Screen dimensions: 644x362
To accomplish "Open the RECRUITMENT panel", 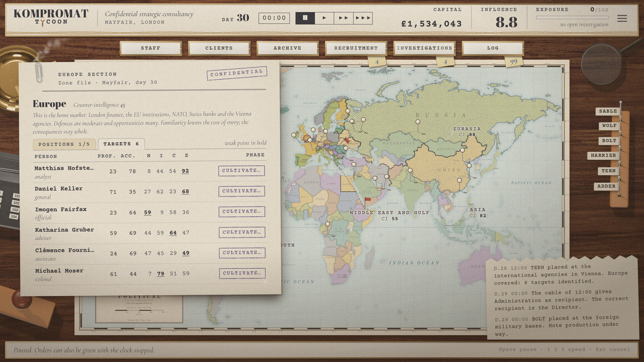I will pyautogui.click(x=356, y=48).
